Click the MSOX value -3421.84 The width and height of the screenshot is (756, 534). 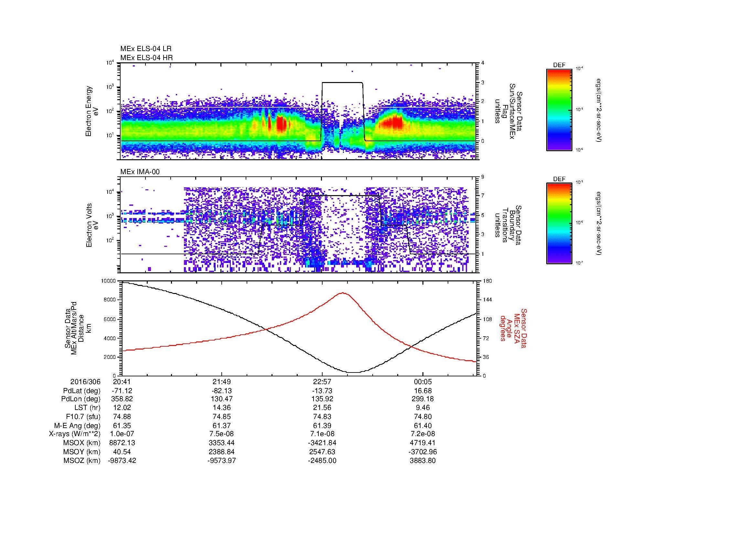pos(322,443)
